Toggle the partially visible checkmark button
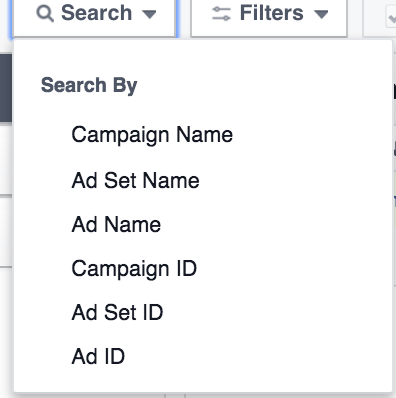 point(391,16)
